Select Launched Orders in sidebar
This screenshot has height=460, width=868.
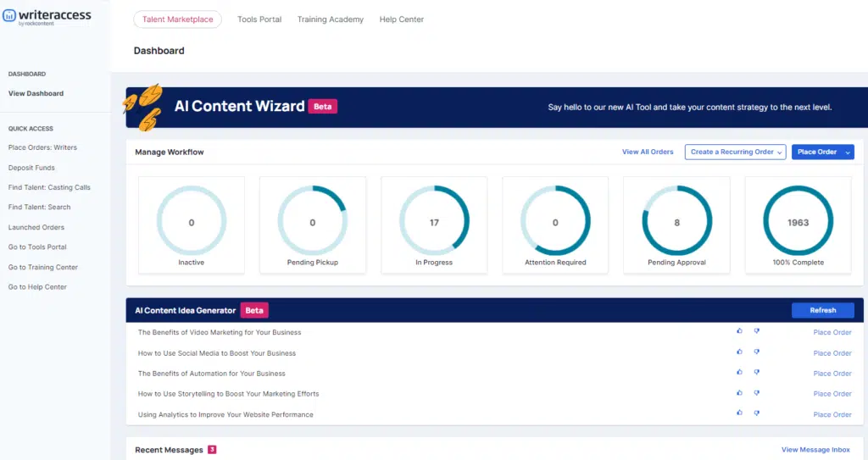pyautogui.click(x=36, y=228)
